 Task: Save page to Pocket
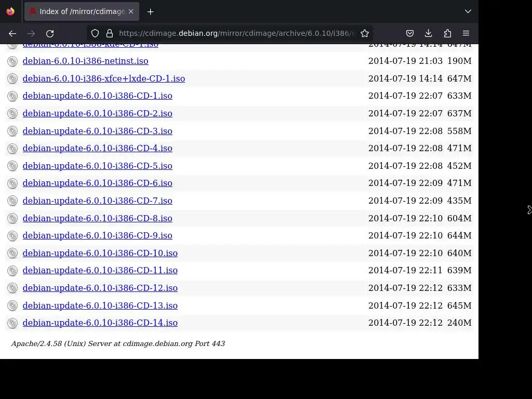(410, 33)
